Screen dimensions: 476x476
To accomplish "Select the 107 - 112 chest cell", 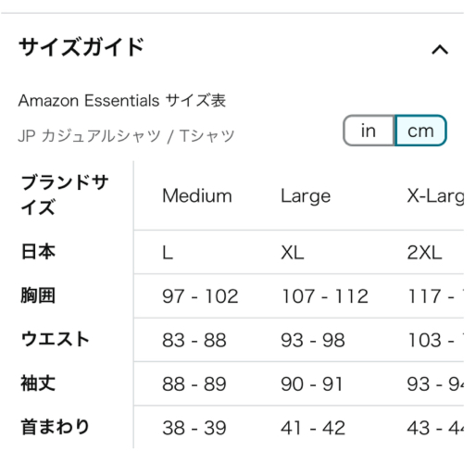I will (325, 296).
